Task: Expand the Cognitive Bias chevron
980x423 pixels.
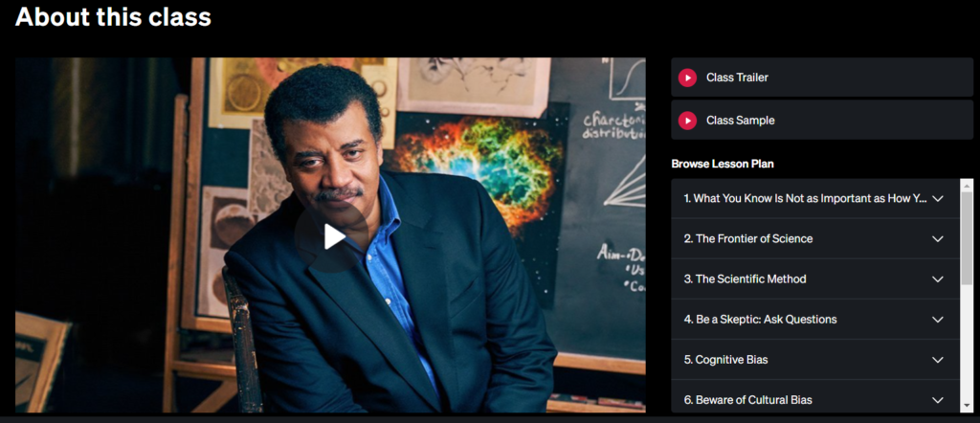Action: pos(938,360)
